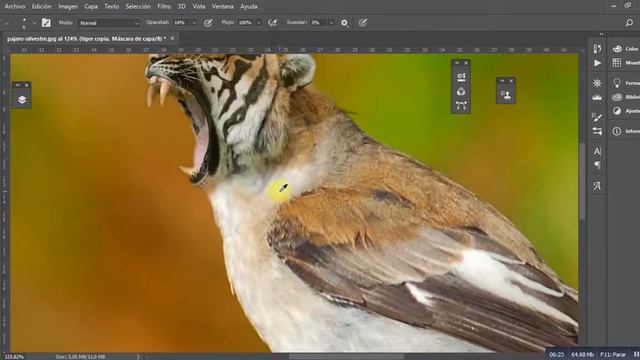Open the Glyphs panel icon
The width and height of the screenshot is (640, 360).
597,186
